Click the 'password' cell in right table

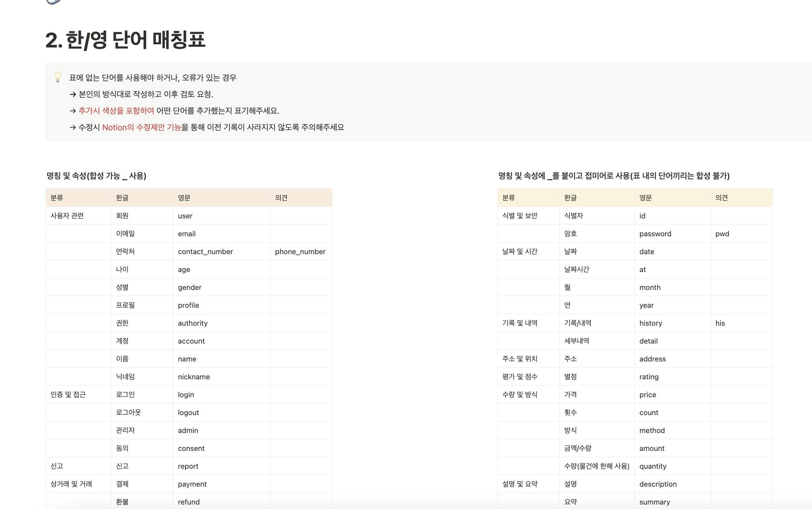[655, 234]
